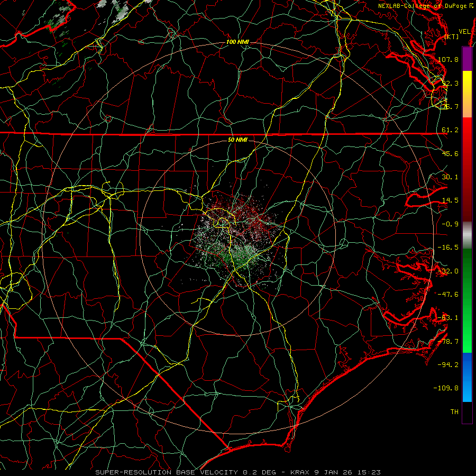Pick the purple segment of the velocity color bar
Screen dimensions: 476x476
coord(467,59)
